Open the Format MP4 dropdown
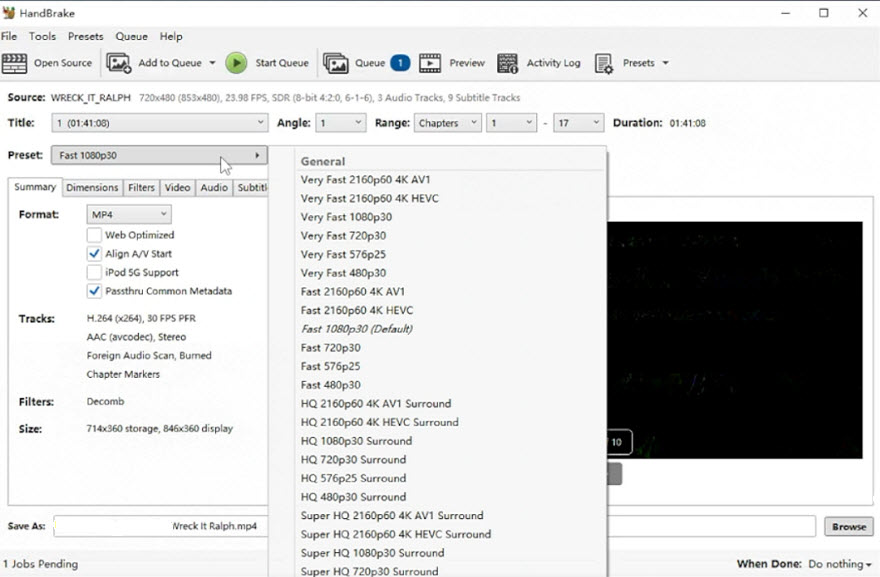880x577 pixels. [129, 214]
